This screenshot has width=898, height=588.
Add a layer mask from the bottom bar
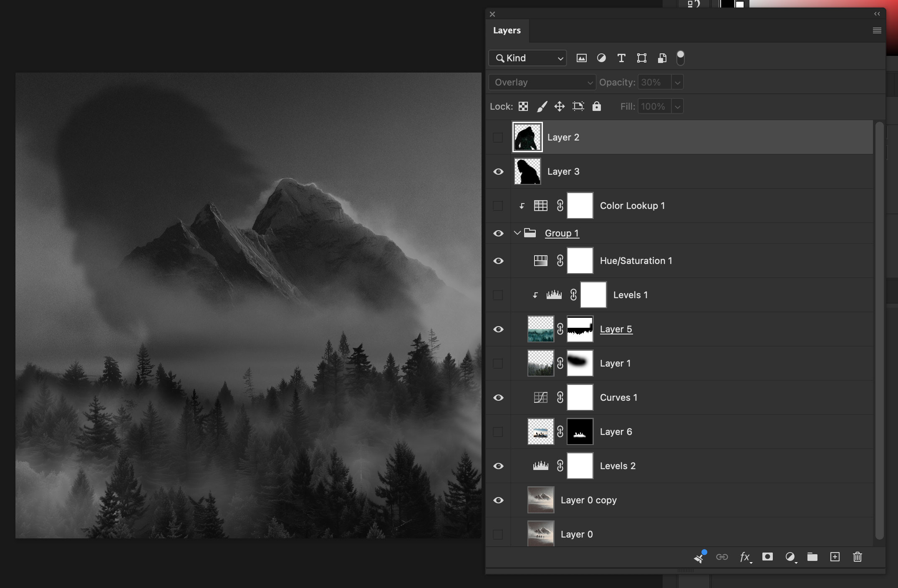point(767,557)
